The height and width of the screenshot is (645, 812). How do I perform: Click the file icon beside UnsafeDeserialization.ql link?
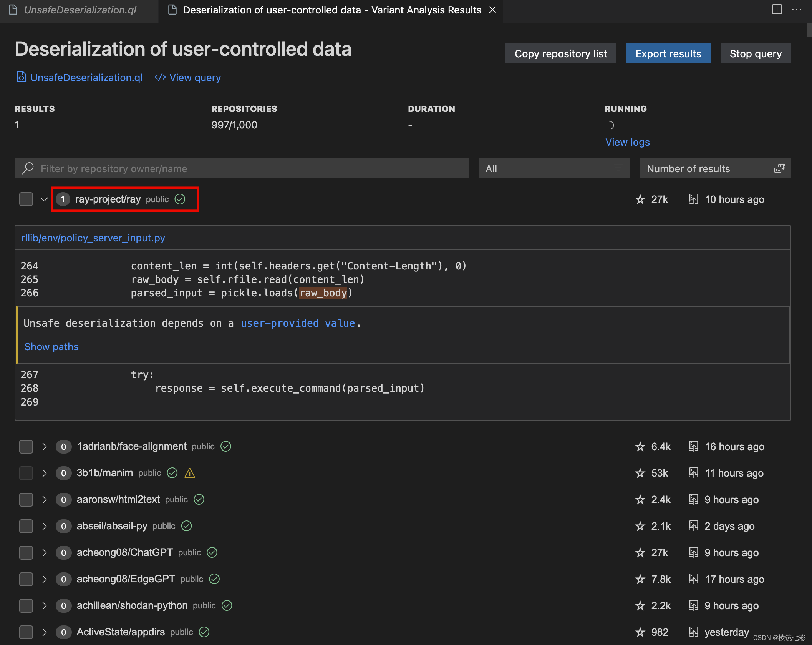coord(21,77)
